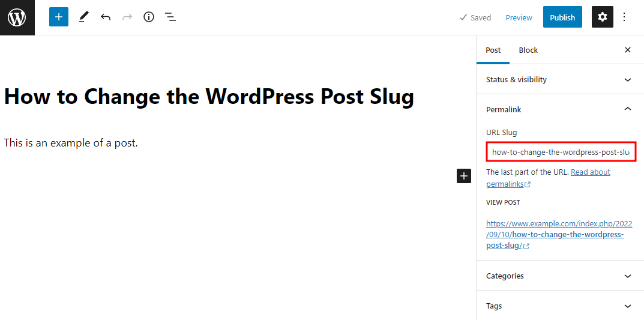This screenshot has height=320, width=644.
Task: Show post details info icon
Action: point(149,17)
